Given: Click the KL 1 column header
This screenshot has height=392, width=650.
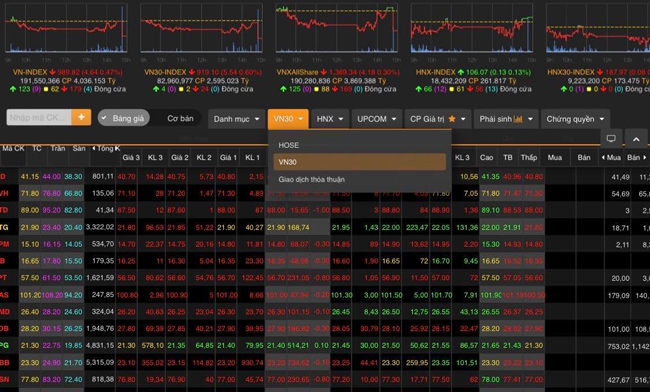Looking at the screenshot, I should [252, 157].
